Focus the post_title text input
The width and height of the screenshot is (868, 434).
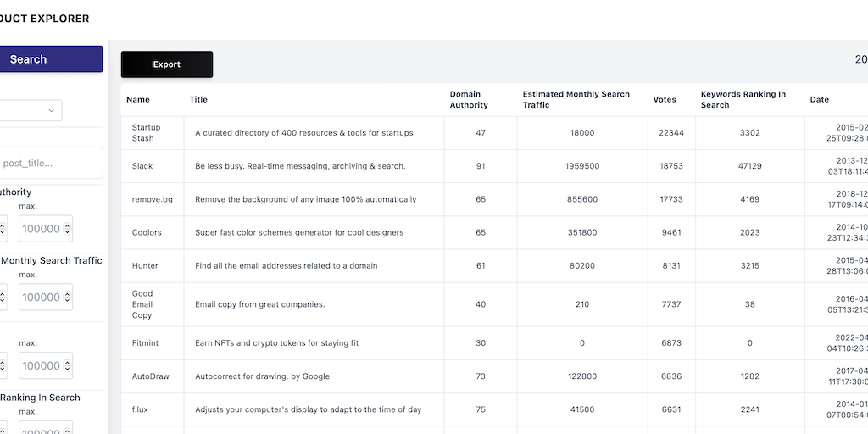coord(51,163)
